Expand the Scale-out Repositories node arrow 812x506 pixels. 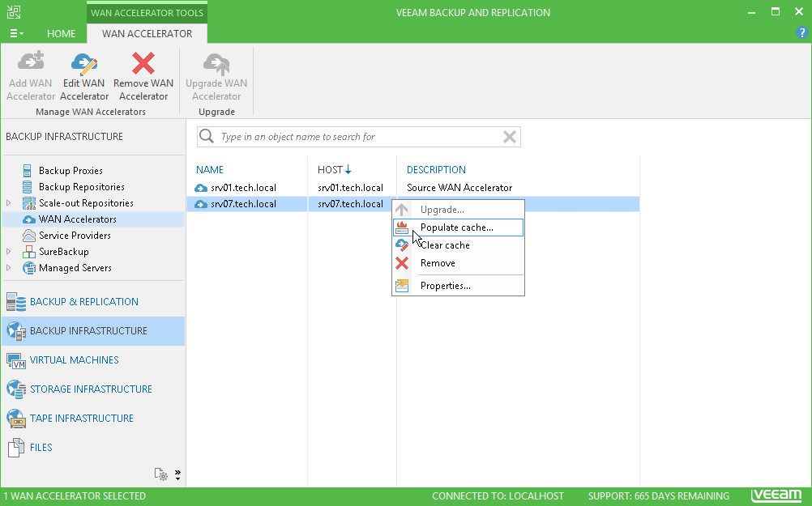pyautogui.click(x=9, y=203)
